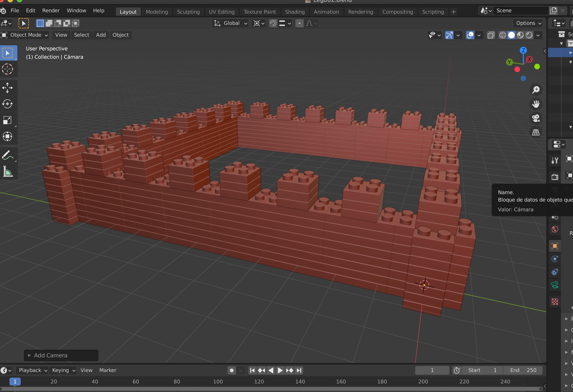The width and height of the screenshot is (573, 392).
Task: Open the Global orientation dropdown
Action: click(230, 23)
